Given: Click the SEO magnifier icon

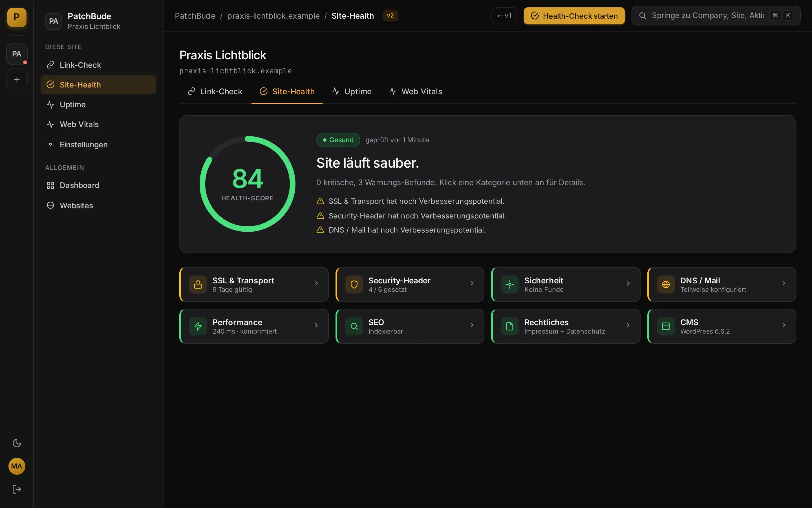Looking at the screenshot, I should 354,326.
